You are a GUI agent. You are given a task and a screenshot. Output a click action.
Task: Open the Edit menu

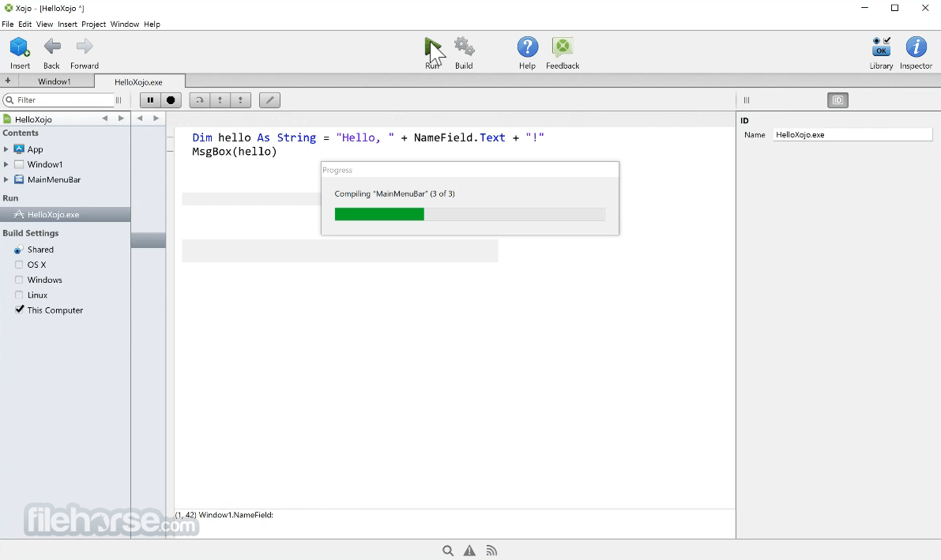pos(24,24)
